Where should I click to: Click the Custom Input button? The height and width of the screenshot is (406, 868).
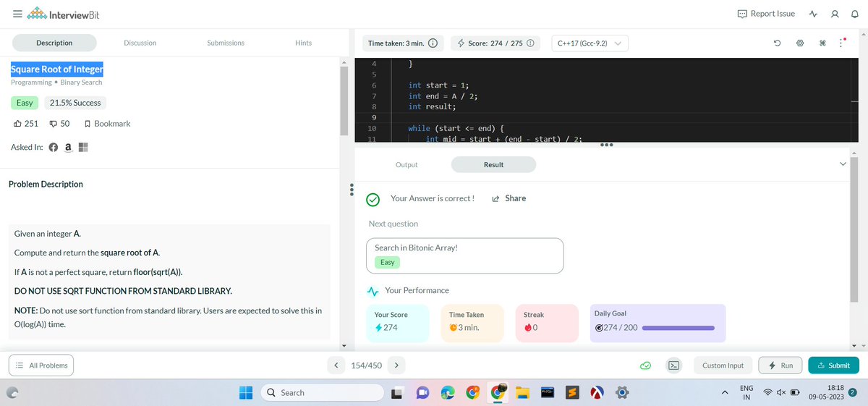[723, 365]
